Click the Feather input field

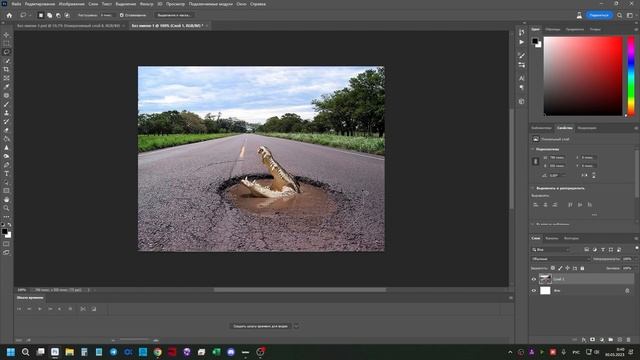coord(107,15)
